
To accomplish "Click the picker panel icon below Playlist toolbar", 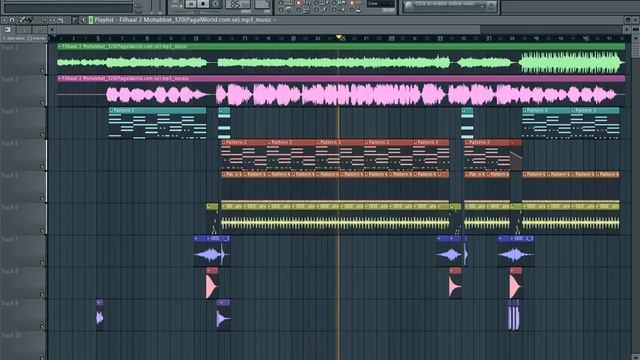I will (x=8, y=29).
